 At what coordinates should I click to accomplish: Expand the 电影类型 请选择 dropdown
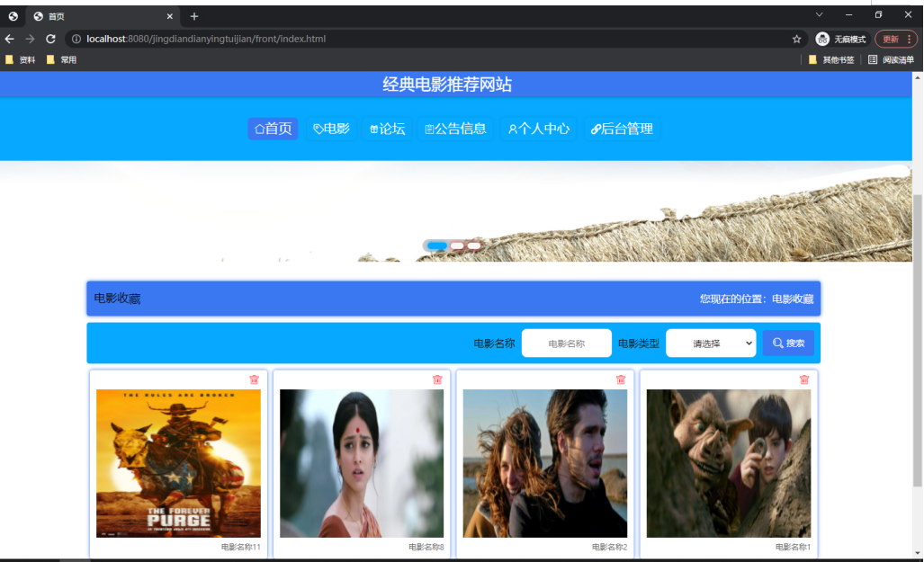click(x=711, y=343)
